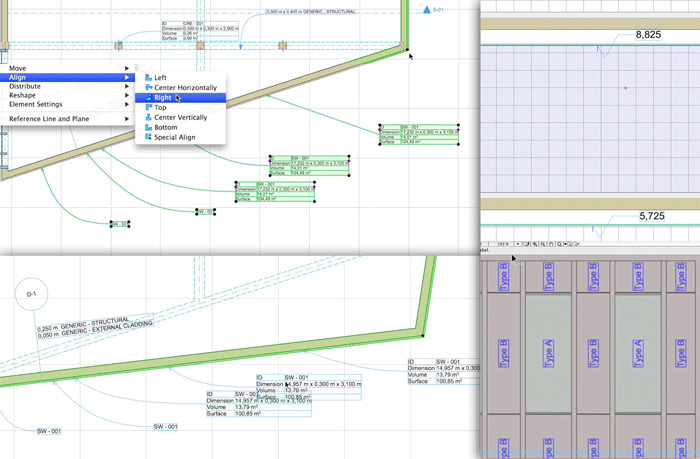Click the Align Bottom icon

pos(148,127)
